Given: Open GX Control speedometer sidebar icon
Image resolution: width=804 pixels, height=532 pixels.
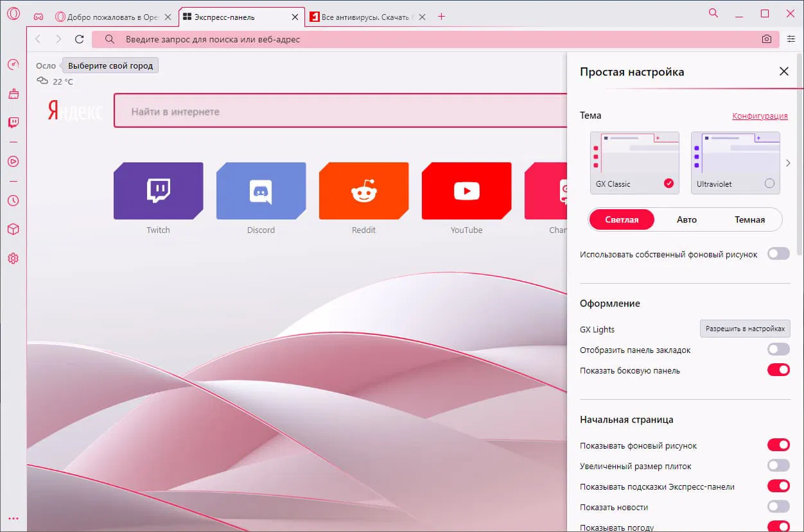Looking at the screenshot, I should coord(13,64).
